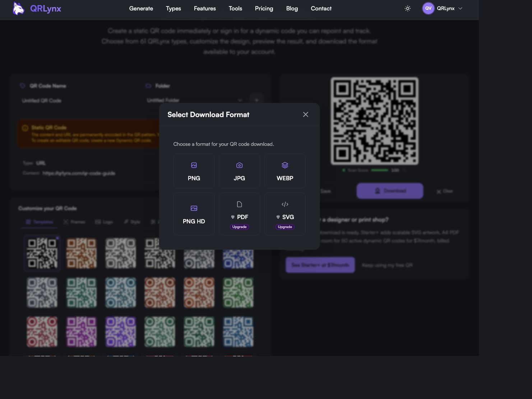Choose the SVG upgrade format option
The width and height of the screenshot is (532, 399).
click(x=285, y=214)
